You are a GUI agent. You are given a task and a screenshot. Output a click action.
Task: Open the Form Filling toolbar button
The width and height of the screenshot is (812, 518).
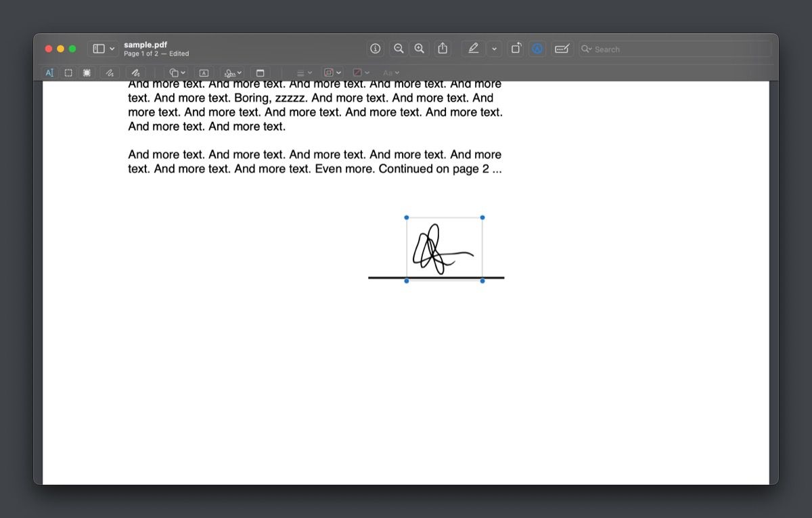(562, 49)
